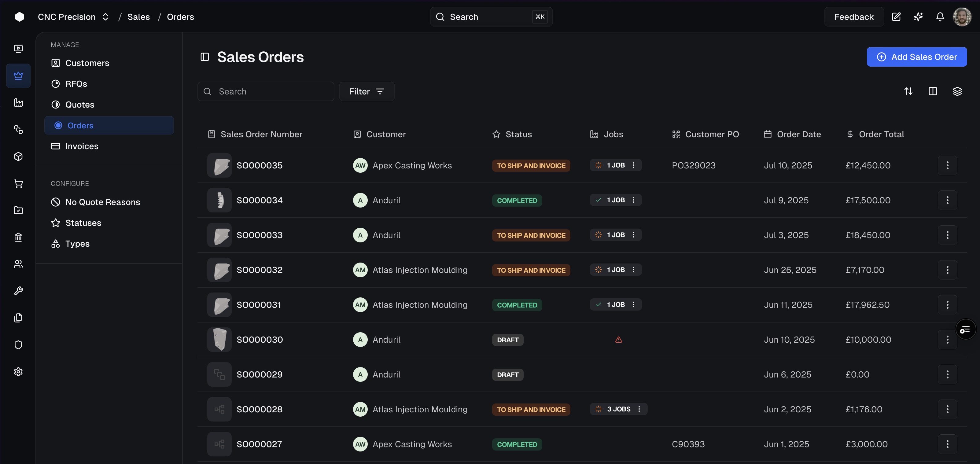Click the search input above the orders table
The width and height of the screenshot is (980, 464).
click(266, 91)
